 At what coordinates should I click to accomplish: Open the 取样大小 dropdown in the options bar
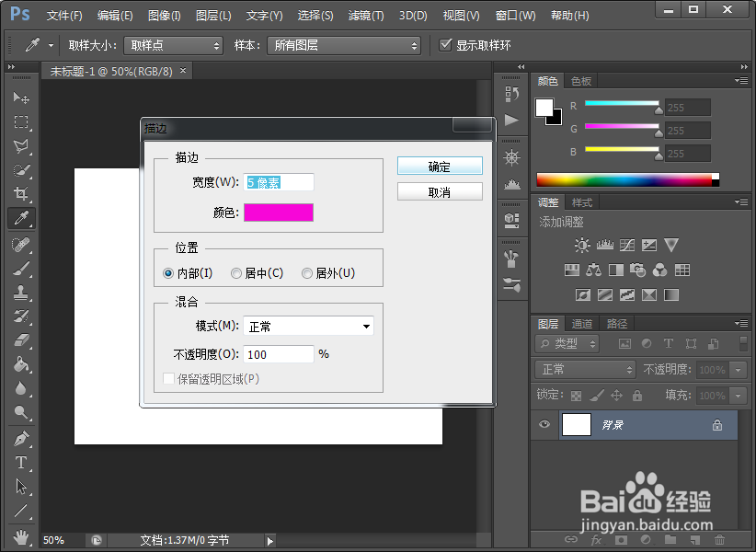[x=175, y=44]
